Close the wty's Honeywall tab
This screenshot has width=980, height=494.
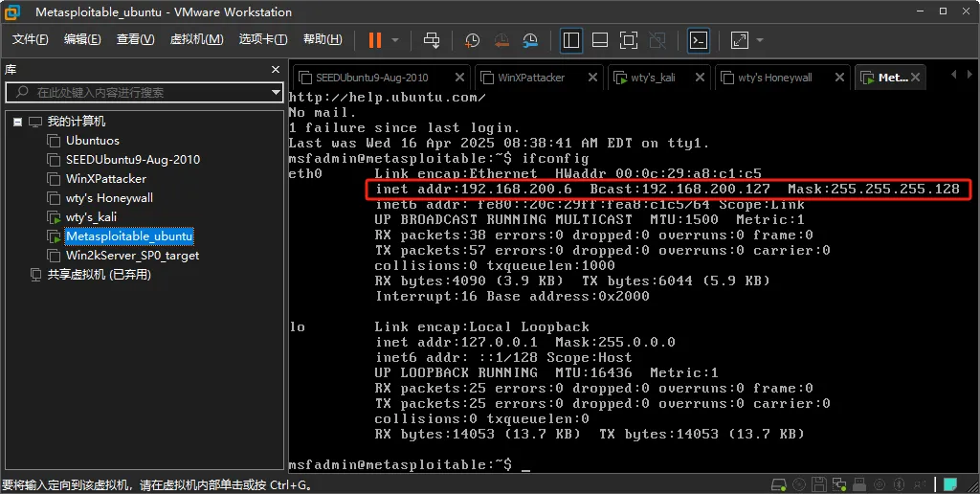coord(839,77)
